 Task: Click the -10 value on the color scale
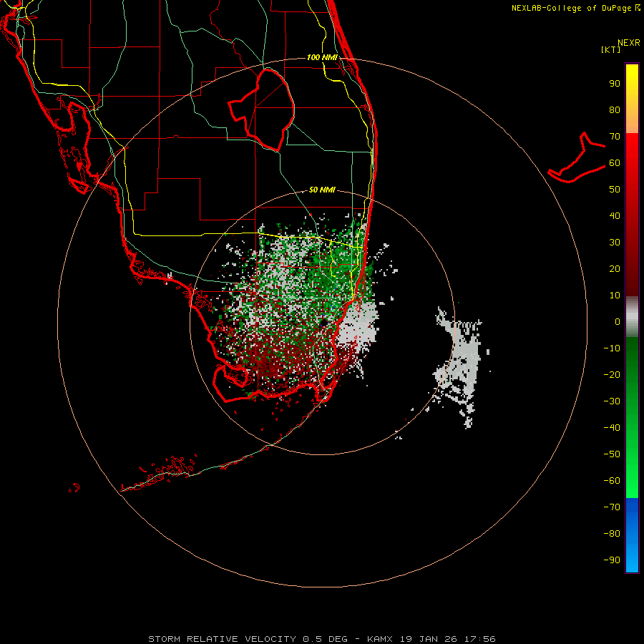click(612, 348)
